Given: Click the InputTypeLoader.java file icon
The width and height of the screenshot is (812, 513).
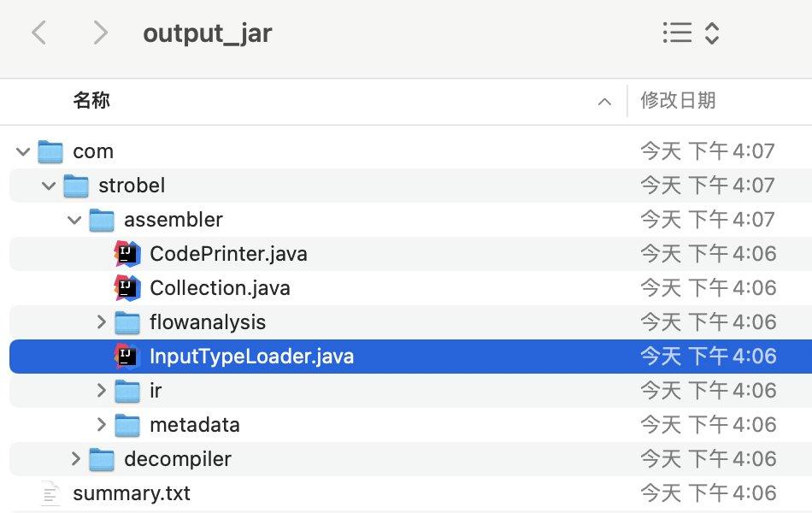Looking at the screenshot, I should (127, 357).
